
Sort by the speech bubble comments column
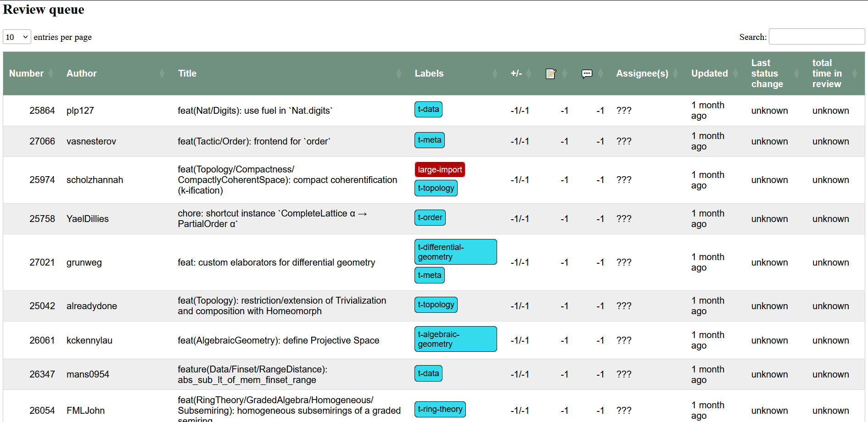587,73
